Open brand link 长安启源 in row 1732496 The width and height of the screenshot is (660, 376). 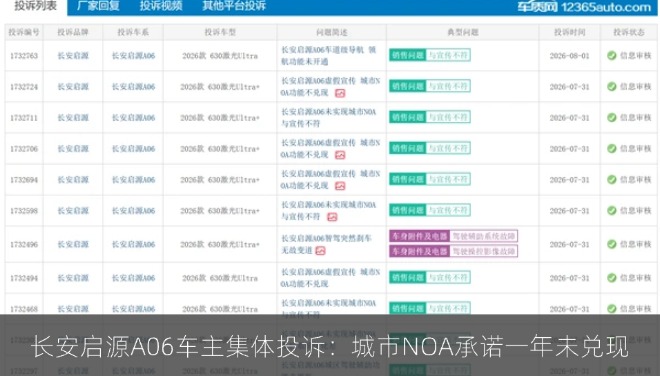coord(73,244)
